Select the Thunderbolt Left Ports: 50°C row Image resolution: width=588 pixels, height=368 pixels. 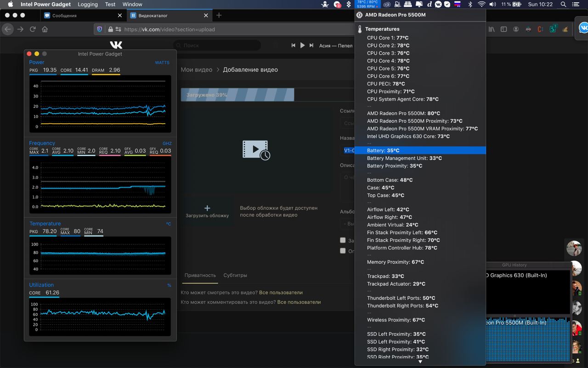(x=420, y=298)
